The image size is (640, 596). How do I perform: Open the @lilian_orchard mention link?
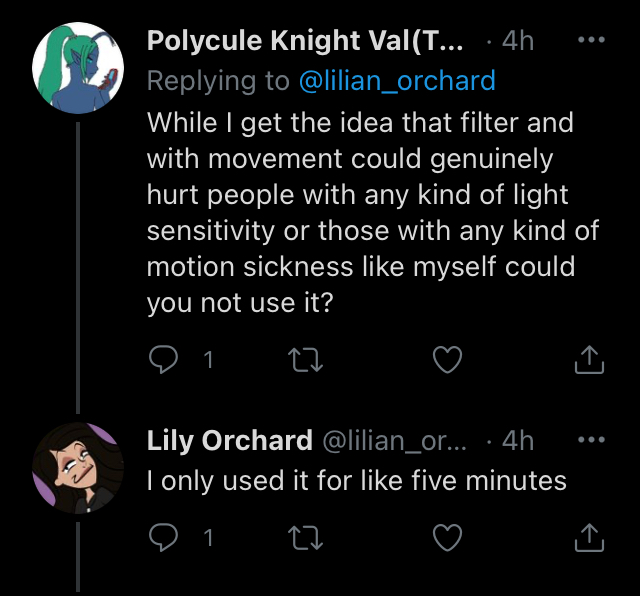click(x=397, y=81)
